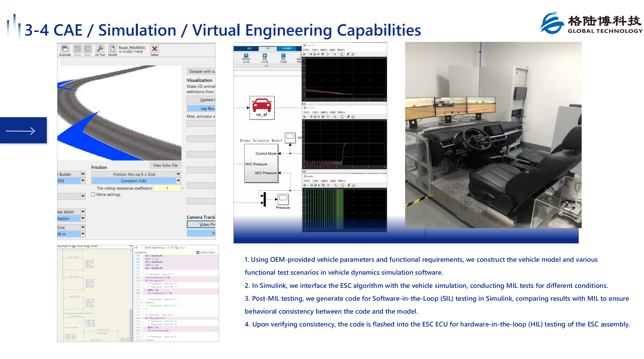This screenshot has height=359, width=644.
Task: Open the Constant 0.85 dropdown arrow
Action: [178, 181]
